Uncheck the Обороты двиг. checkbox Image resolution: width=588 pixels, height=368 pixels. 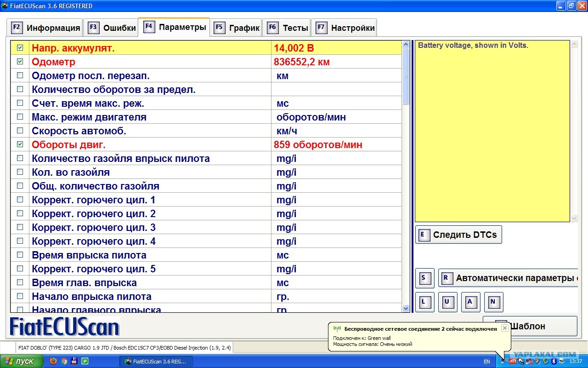coord(20,144)
